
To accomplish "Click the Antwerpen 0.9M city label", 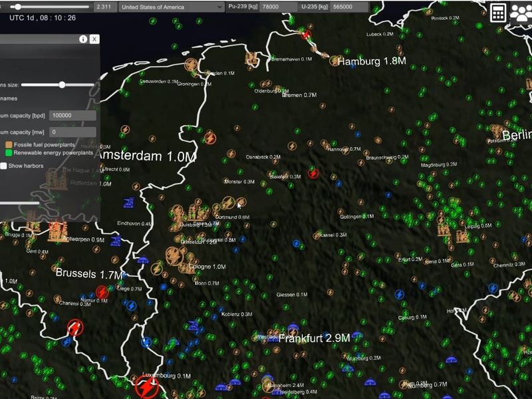I will point(83,239).
